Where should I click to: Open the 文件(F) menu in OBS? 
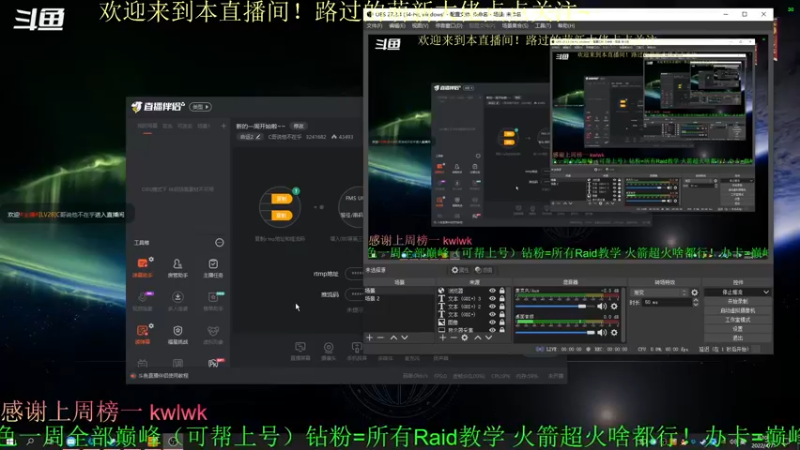point(374,26)
